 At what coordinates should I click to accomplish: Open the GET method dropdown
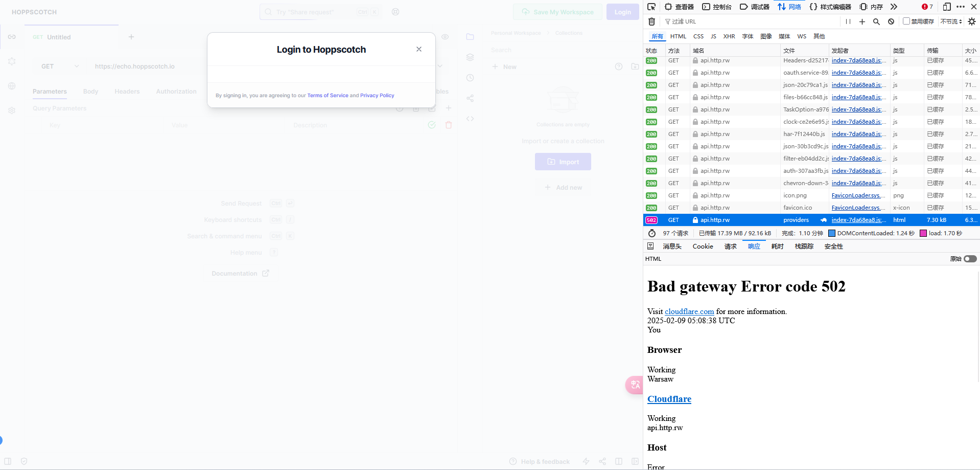pyautogui.click(x=60, y=66)
